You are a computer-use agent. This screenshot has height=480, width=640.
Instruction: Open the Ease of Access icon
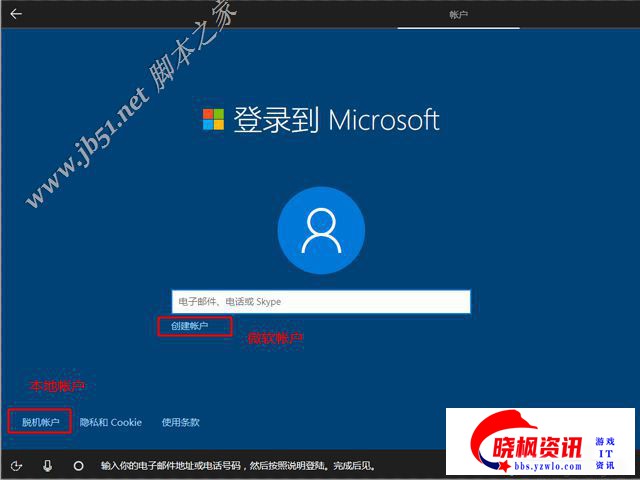pyautogui.click(x=16, y=466)
